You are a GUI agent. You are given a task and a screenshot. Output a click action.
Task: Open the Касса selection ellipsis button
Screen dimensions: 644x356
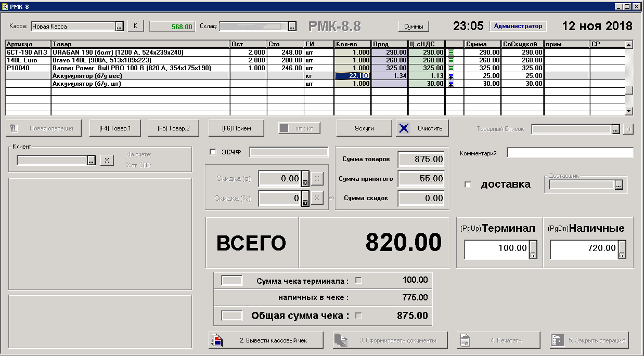click(x=119, y=27)
